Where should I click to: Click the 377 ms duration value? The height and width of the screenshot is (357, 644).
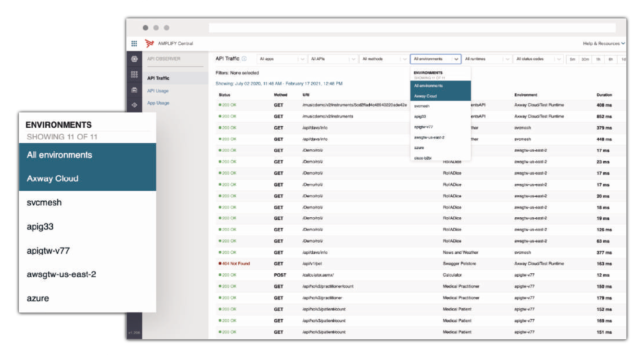click(x=604, y=253)
